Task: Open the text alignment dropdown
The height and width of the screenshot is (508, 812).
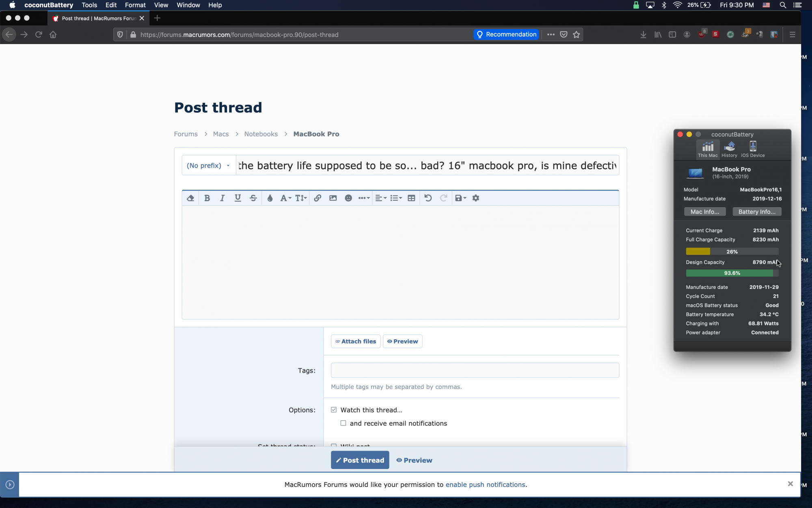Action: 381,198
